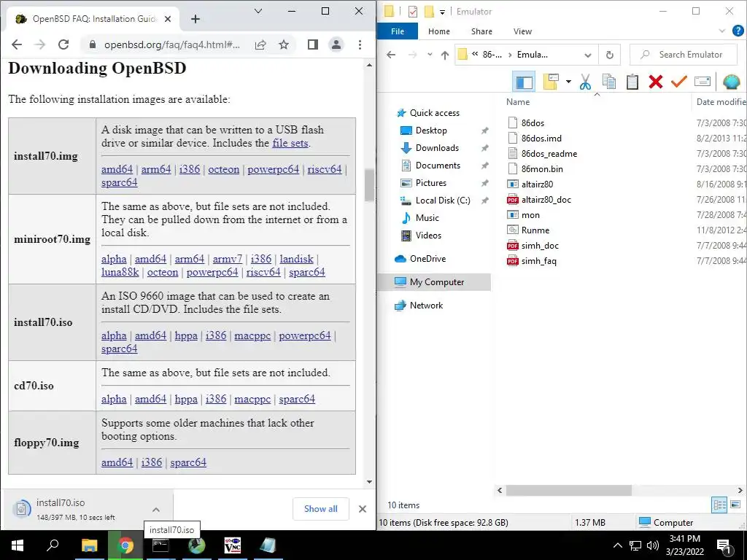
Task: Close the OpenBSD FAQ tab
Action: tap(168, 19)
